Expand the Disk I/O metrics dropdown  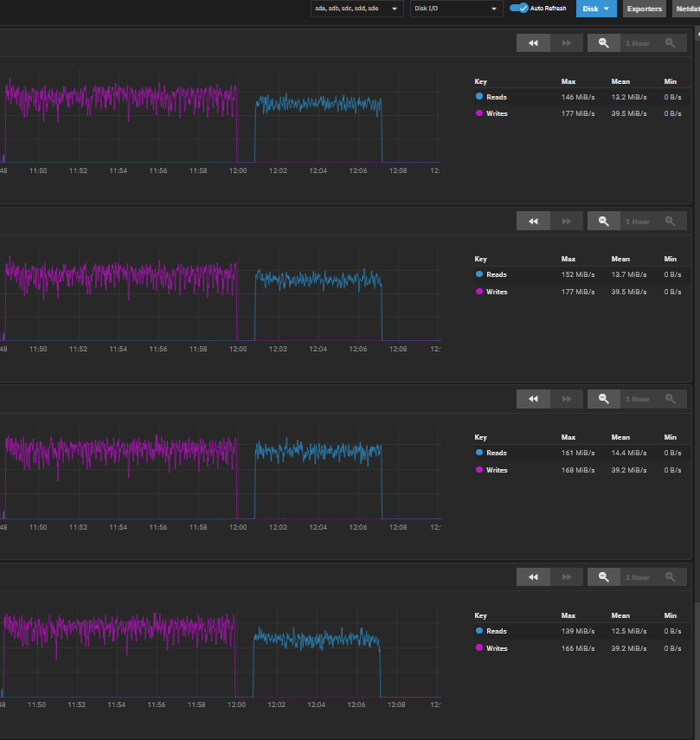(x=456, y=9)
